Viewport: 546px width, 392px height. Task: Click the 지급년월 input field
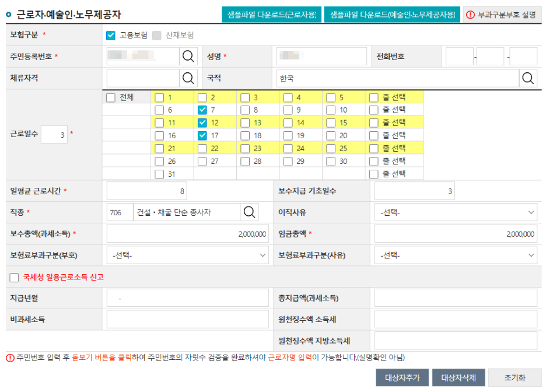pos(188,298)
